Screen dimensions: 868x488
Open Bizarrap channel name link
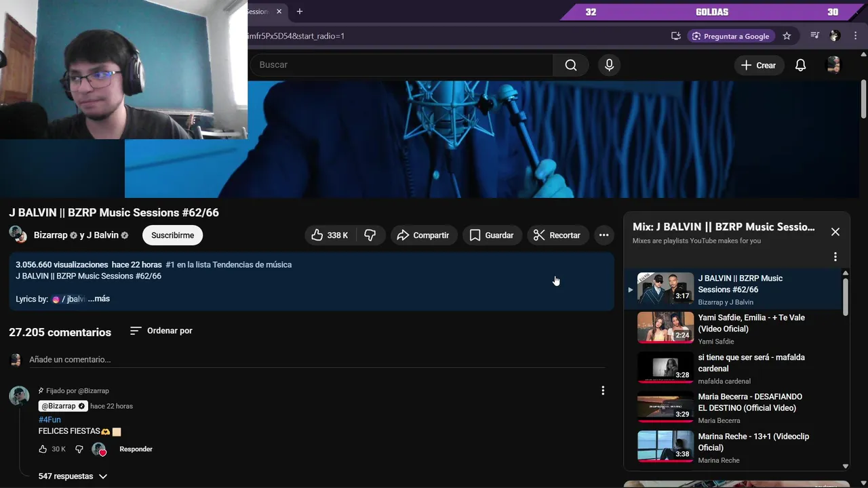(x=51, y=235)
